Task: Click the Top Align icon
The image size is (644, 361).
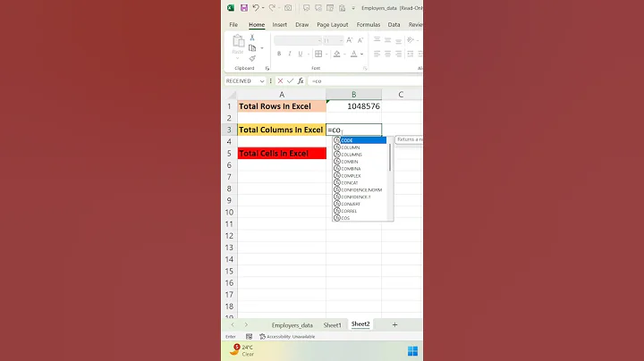Action: coord(377,39)
